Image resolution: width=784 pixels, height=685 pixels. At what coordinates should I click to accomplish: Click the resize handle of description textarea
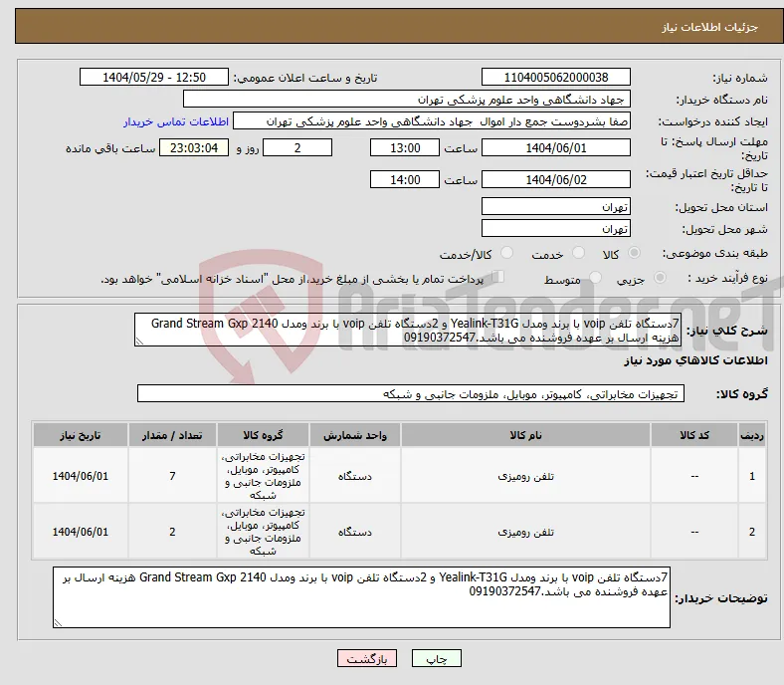(x=139, y=342)
